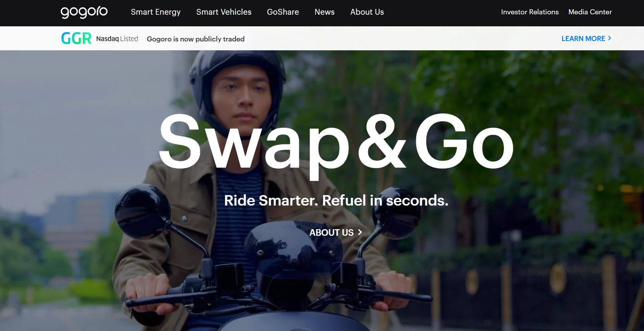Open the Smart Energy menu
Image resolution: width=644 pixels, height=331 pixels.
coord(155,12)
